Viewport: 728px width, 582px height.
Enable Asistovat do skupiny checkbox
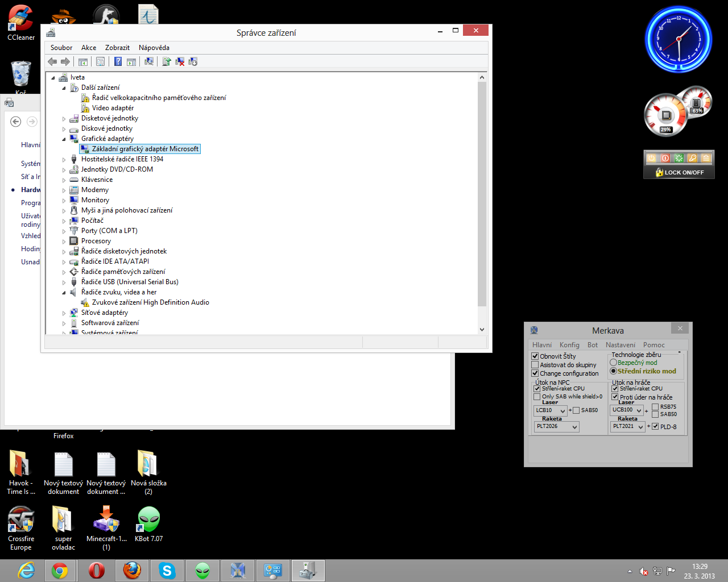pos(535,365)
